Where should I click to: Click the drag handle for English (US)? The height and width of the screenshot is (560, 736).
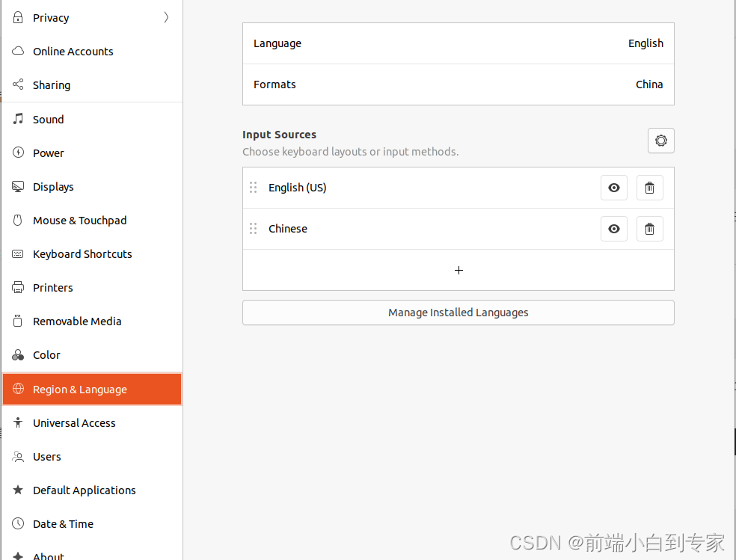pyautogui.click(x=253, y=188)
